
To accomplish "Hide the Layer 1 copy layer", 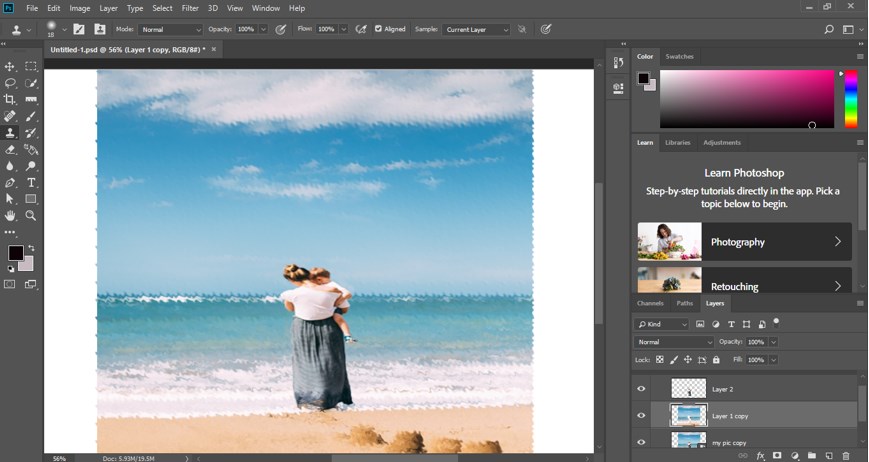I will [x=642, y=416].
